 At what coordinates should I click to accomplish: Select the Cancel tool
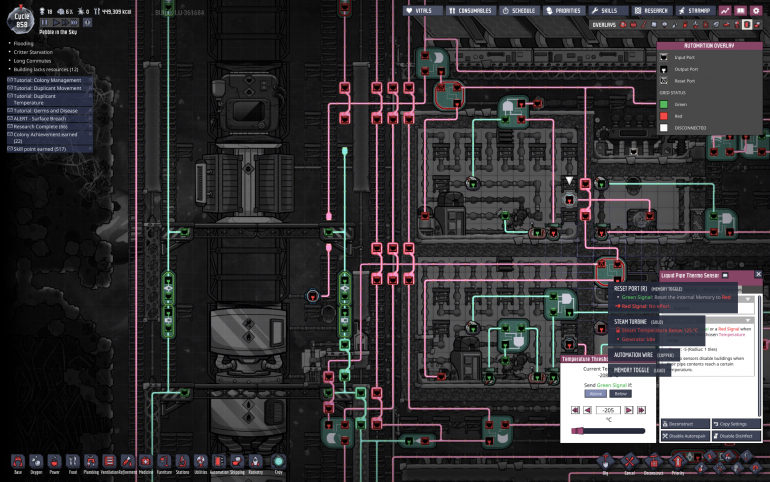tap(629, 462)
